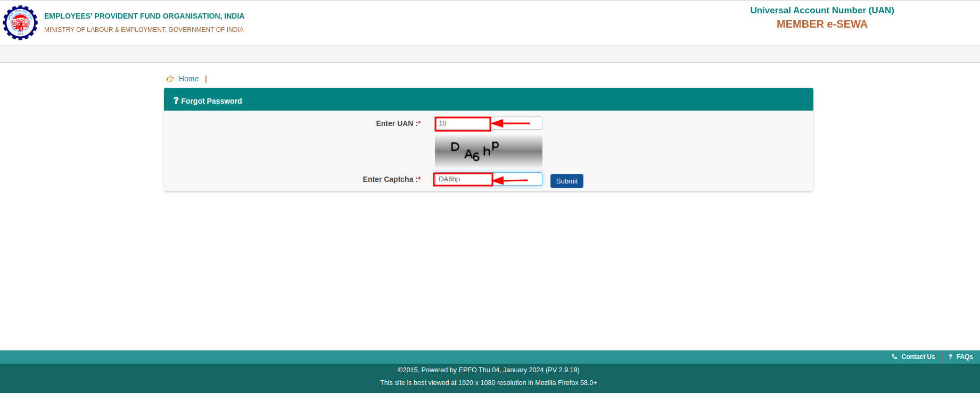The height and width of the screenshot is (402, 980).
Task: Focus the Enter UAN input field
Action: click(489, 123)
